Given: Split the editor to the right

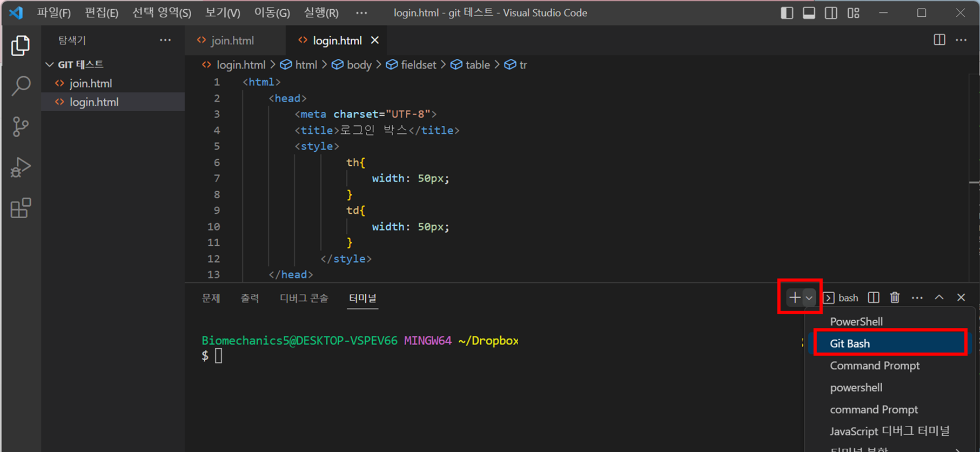Looking at the screenshot, I should (x=939, y=40).
